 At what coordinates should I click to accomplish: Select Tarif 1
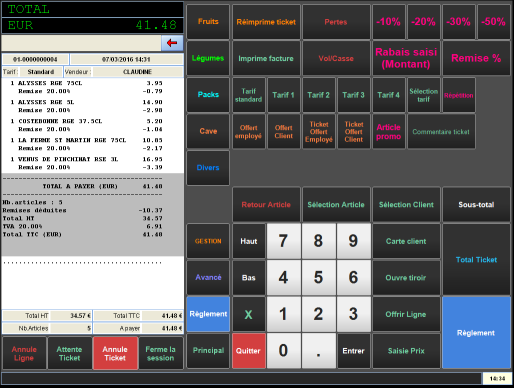click(284, 95)
